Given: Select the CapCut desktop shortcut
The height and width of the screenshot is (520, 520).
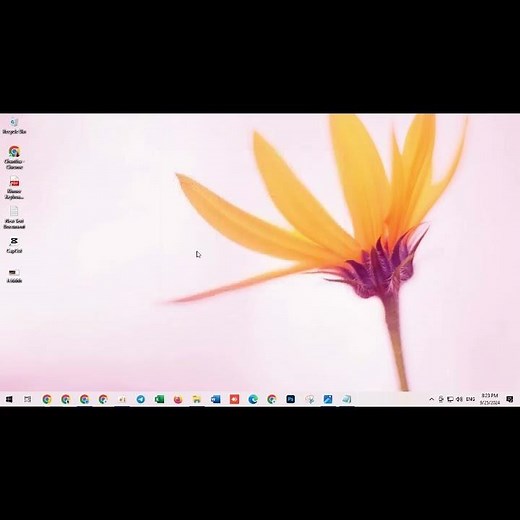Looking at the screenshot, I should pos(14,245).
